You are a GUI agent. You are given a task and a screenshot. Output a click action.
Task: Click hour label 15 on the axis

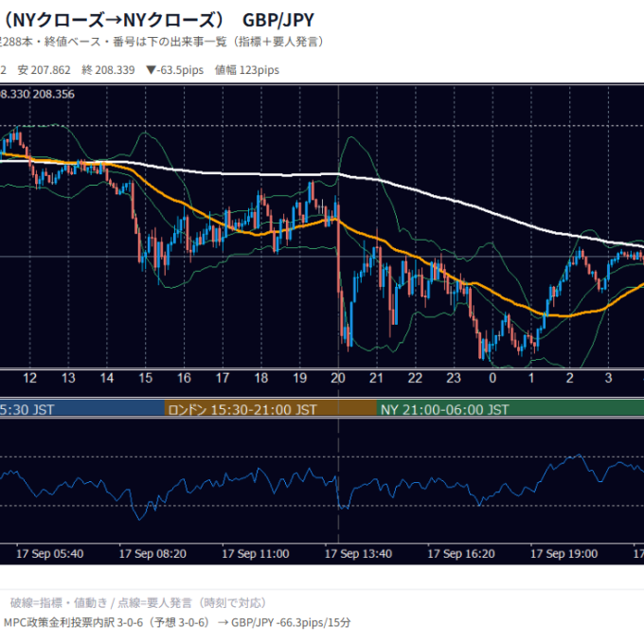pos(146,378)
